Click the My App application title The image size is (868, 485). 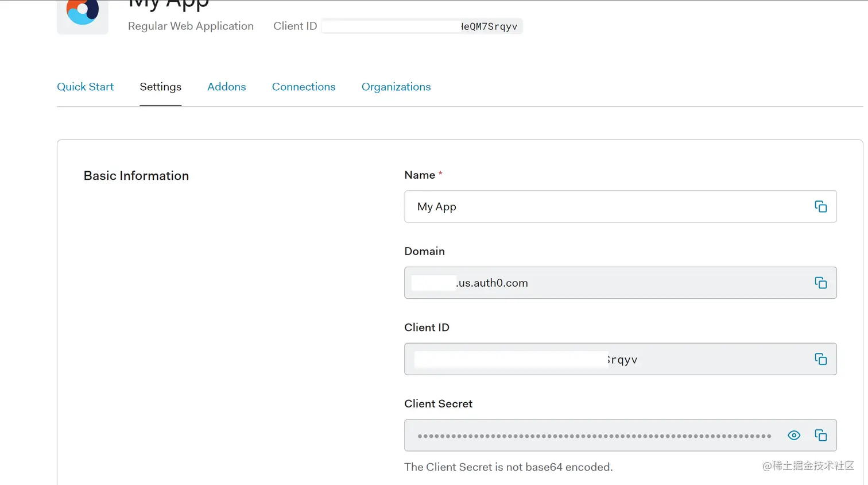pyautogui.click(x=169, y=5)
